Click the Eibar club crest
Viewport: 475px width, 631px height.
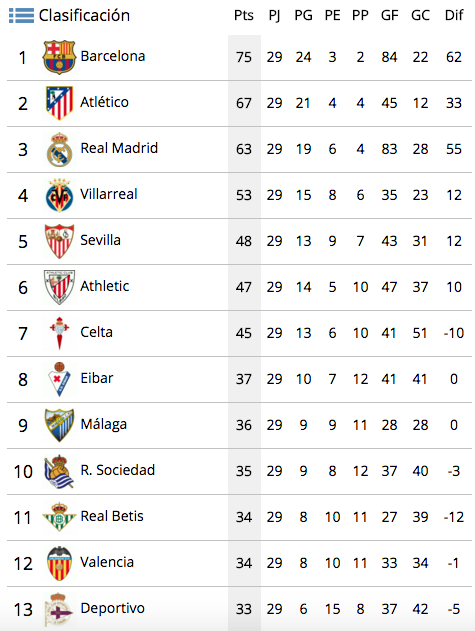tap(59, 379)
